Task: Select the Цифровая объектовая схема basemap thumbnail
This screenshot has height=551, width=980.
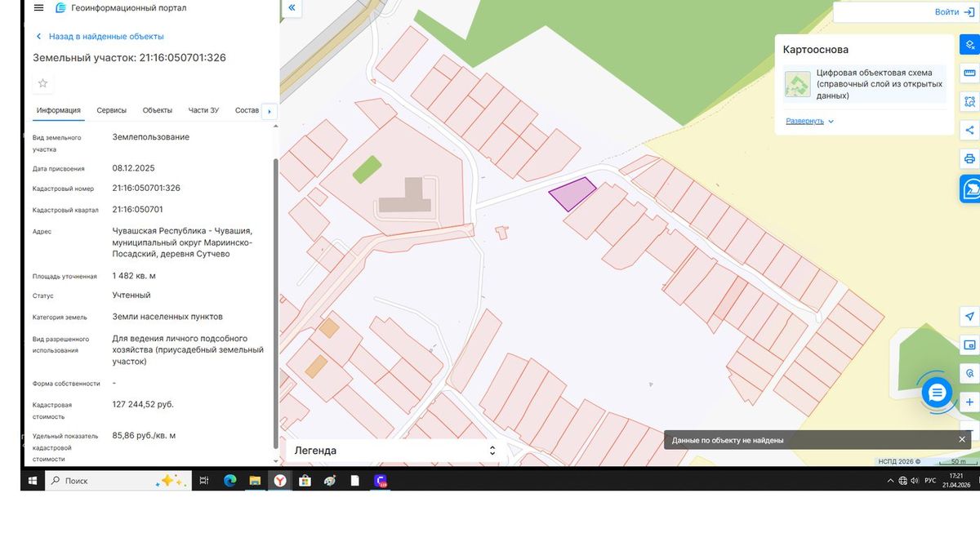Action: tap(798, 84)
